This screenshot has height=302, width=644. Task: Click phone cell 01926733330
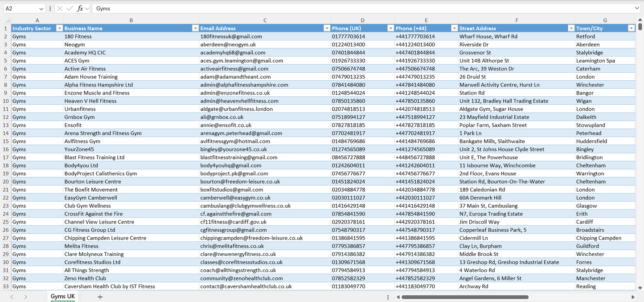362,61
